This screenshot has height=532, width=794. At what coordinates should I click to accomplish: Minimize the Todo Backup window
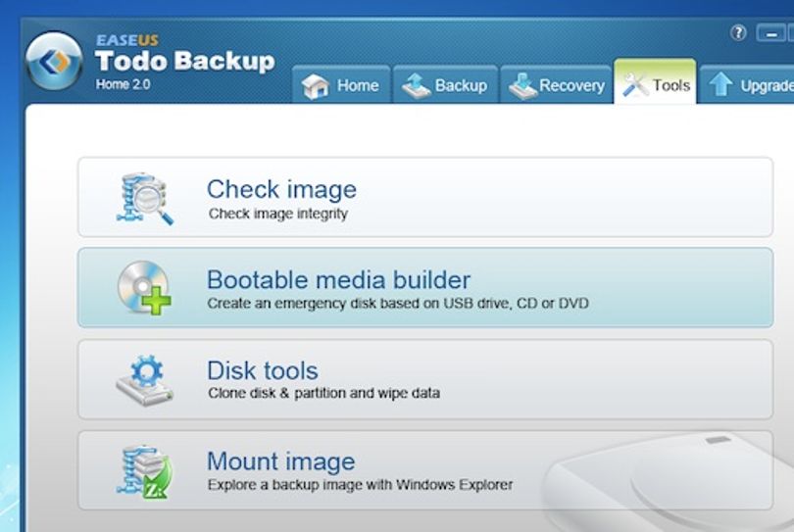pyautogui.click(x=771, y=33)
